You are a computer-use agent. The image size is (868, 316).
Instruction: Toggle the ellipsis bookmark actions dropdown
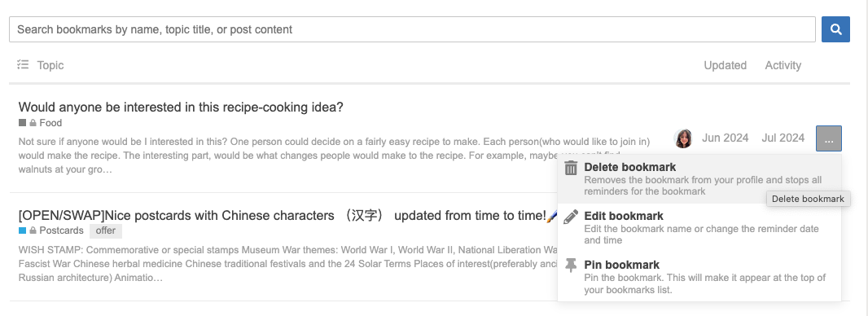(829, 138)
